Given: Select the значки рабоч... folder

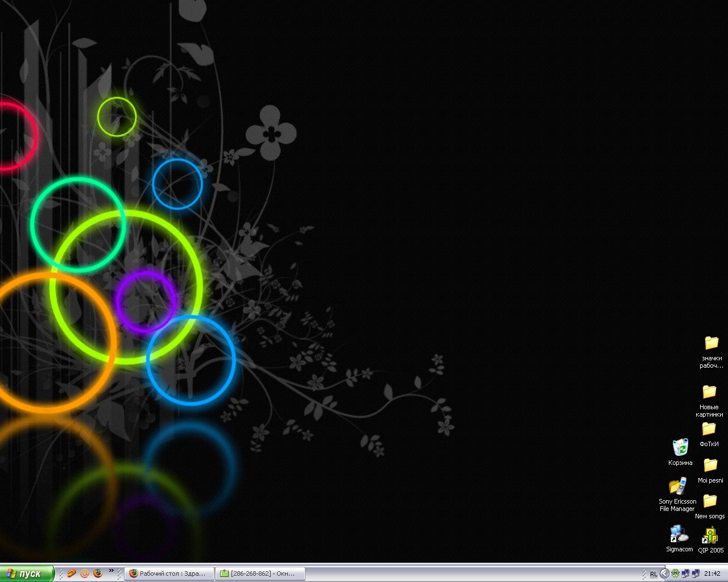Looking at the screenshot, I should (x=711, y=343).
